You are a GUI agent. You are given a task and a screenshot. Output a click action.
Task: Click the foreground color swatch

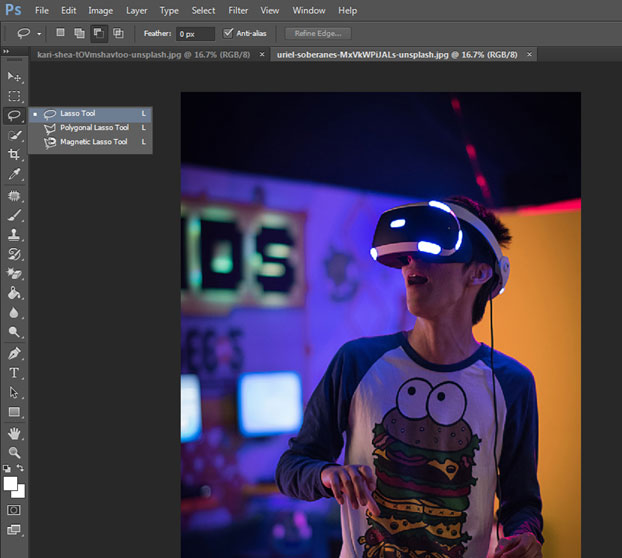11,484
